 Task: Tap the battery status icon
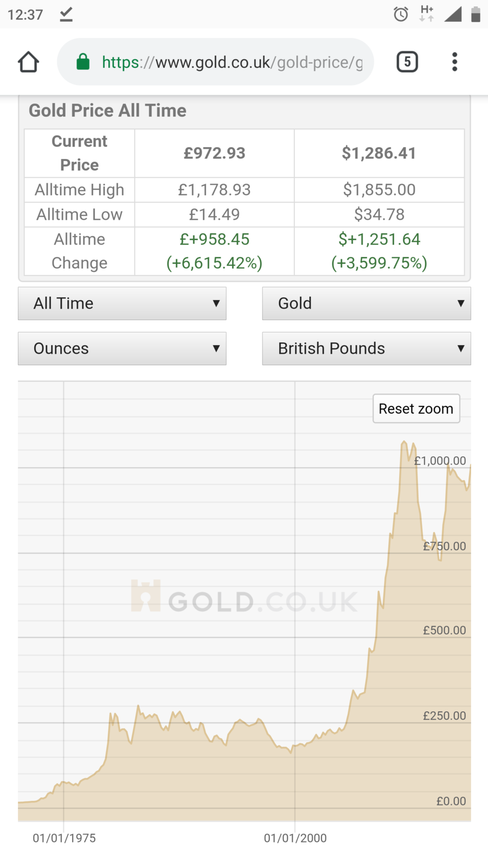point(476,14)
